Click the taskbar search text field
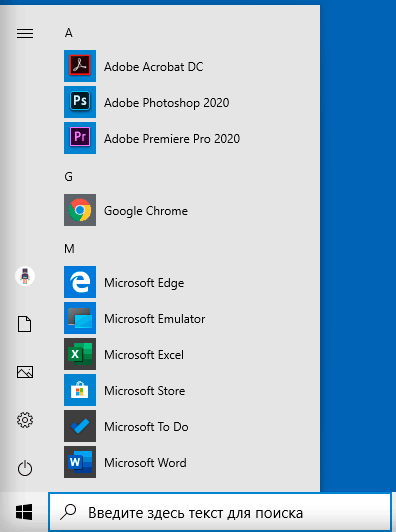396x532 pixels. click(220, 512)
